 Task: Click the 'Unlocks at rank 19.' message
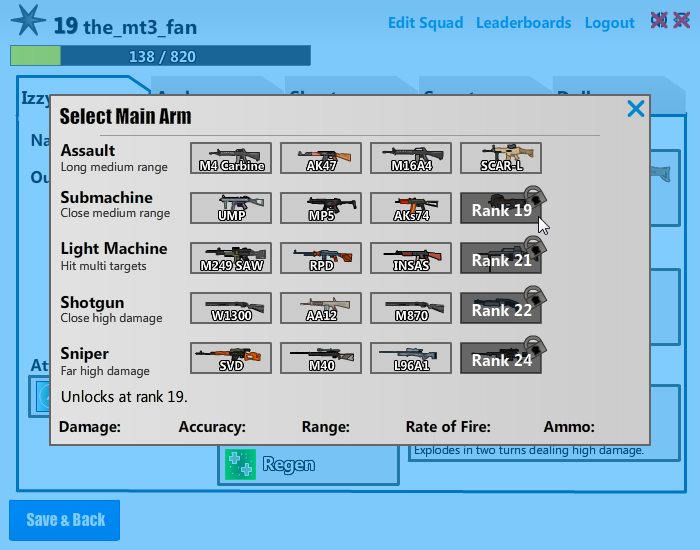coord(124,396)
